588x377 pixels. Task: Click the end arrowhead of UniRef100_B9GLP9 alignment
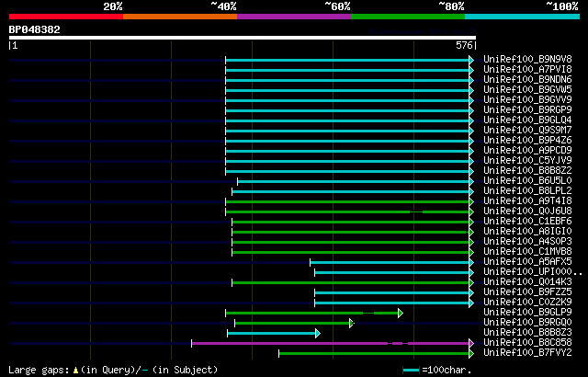click(x=401, y=313)
